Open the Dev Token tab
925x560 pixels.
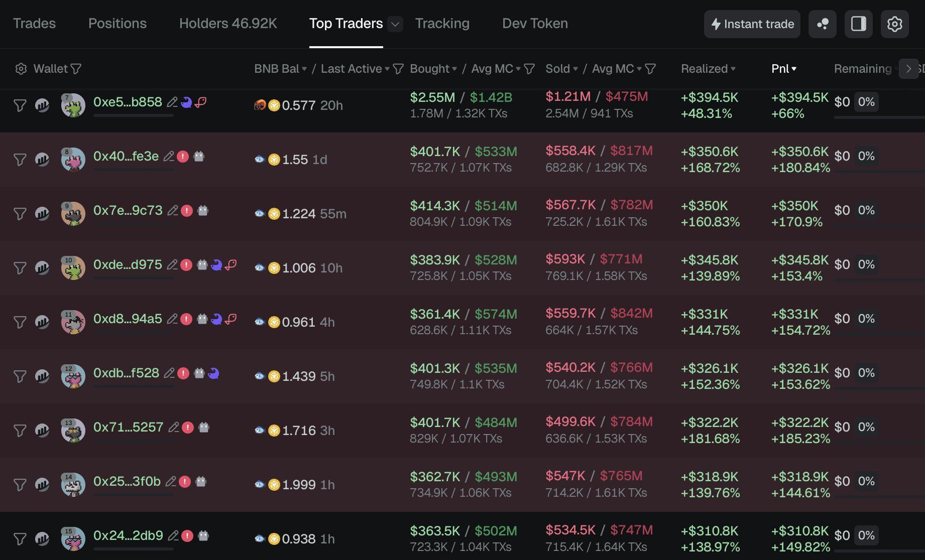tap(535, 24)
